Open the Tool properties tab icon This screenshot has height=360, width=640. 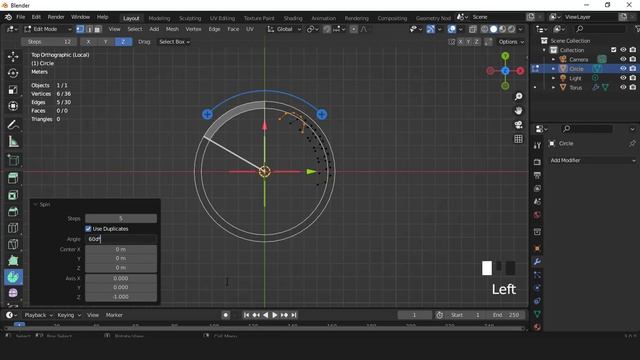coord(537,146)
